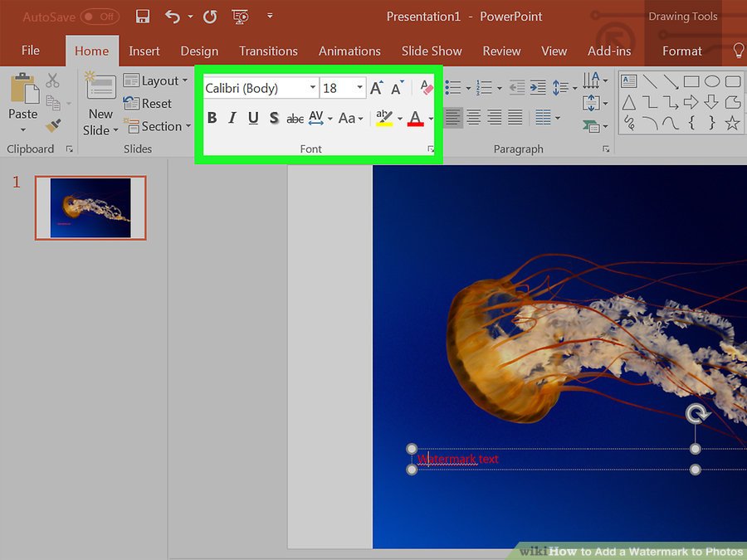The width and height of the screenshot is (747, 560).
Task: Select the Left Brace shape
Action: coord(691,124)
